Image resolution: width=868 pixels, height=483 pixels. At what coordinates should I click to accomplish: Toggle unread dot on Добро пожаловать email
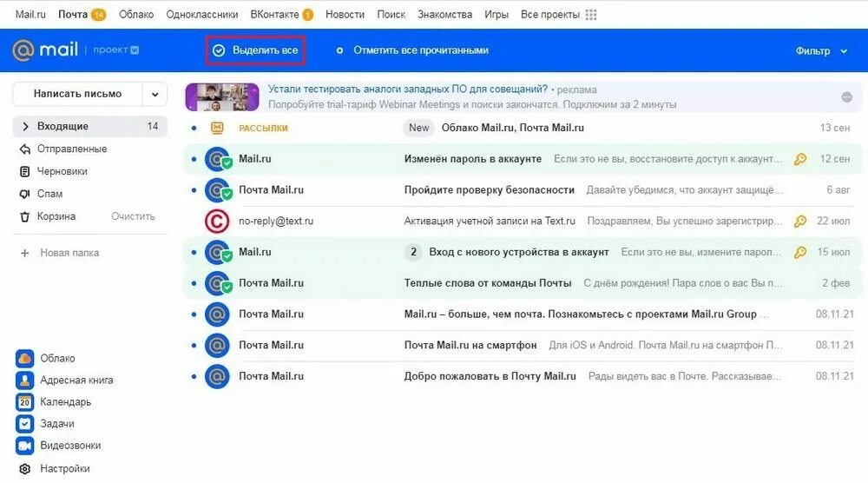(x=194, y=376)
